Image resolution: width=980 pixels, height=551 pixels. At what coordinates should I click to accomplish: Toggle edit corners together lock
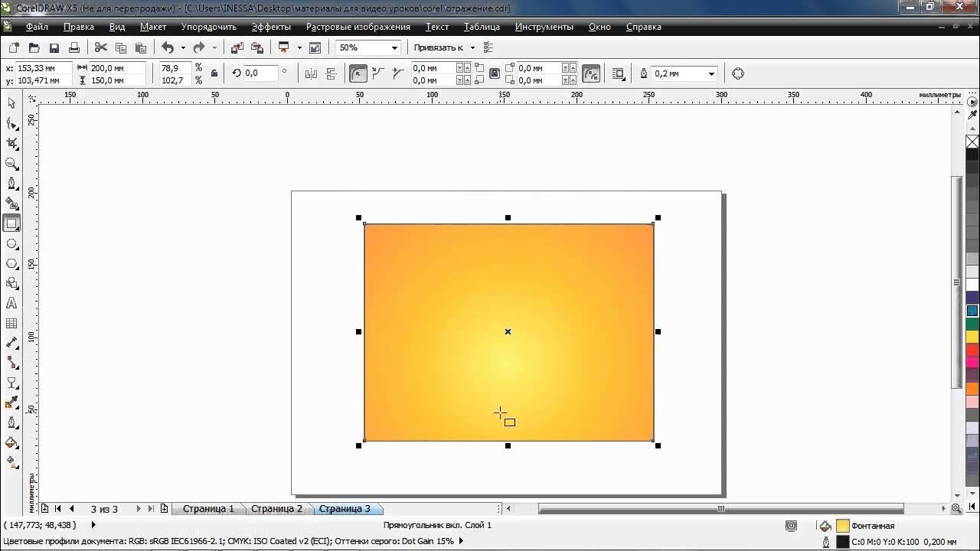tap(495, 73)
